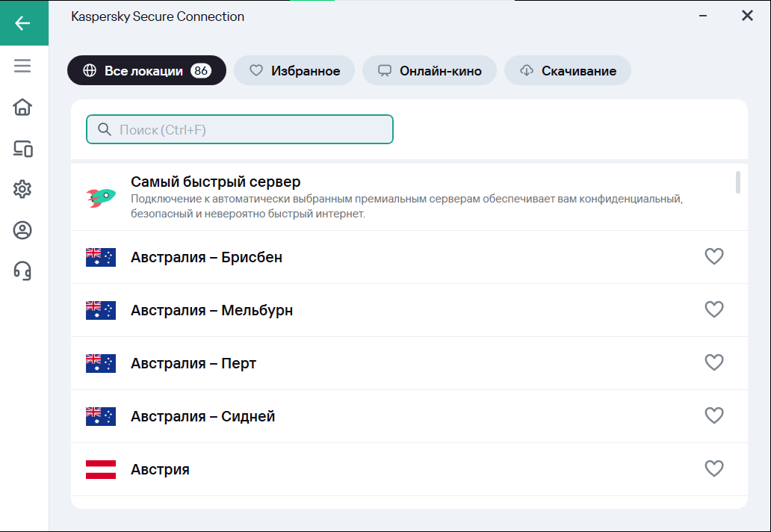Click the rocket icon for fastest server
This screenshot has width=771, height=532.
(x=101, y=197)
